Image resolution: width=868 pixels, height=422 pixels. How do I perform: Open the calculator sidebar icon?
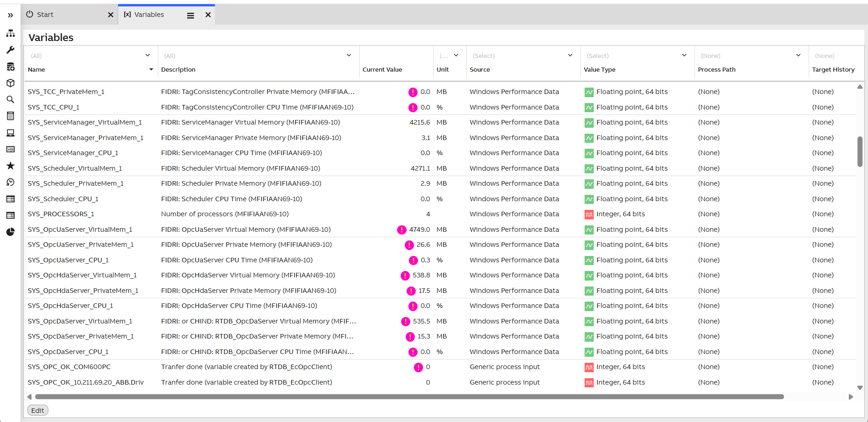click(10, 116)
